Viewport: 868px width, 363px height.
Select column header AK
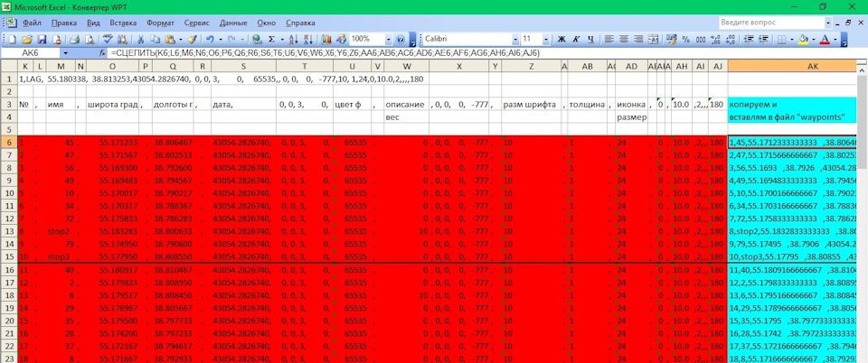click(793, 66)
